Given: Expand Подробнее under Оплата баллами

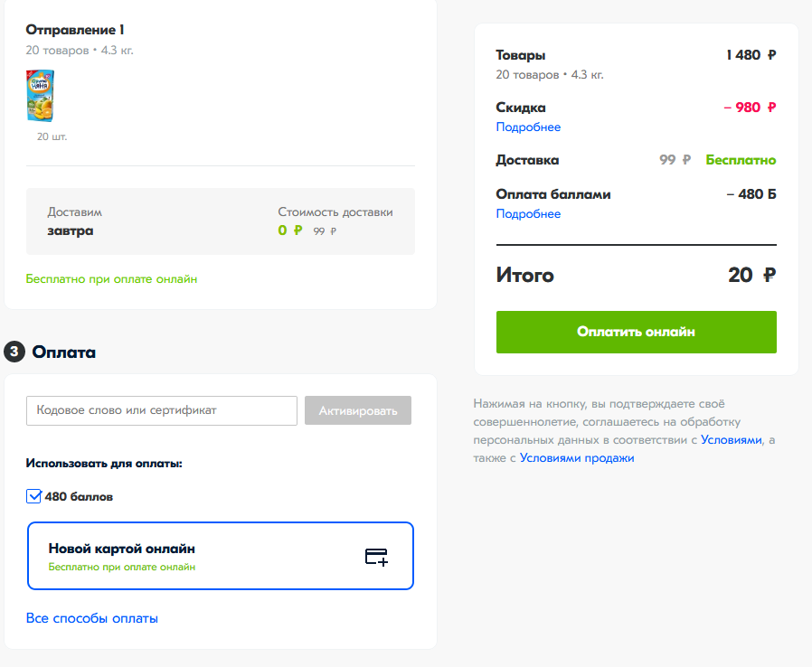Looking at the screenshot, I should click(528, 213).
